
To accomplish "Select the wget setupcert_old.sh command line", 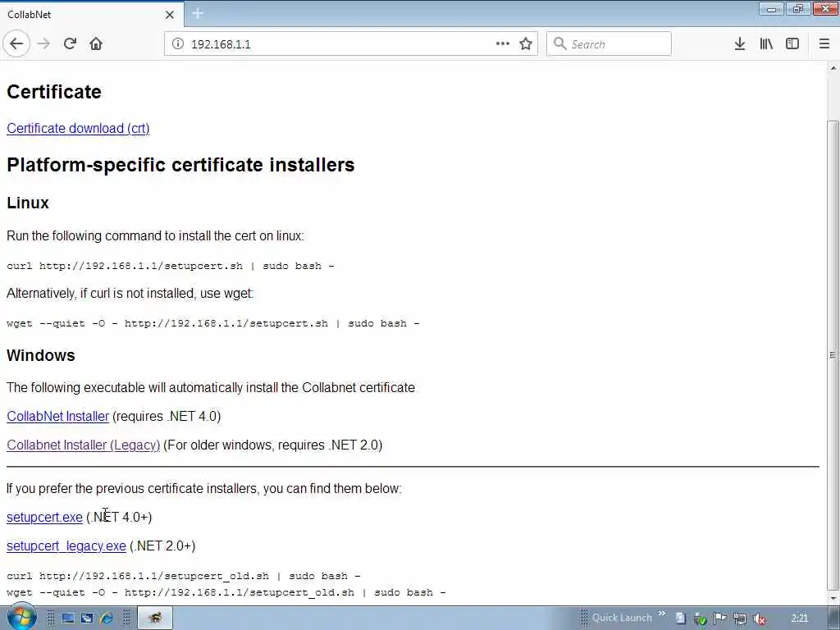I will [226, 592].
